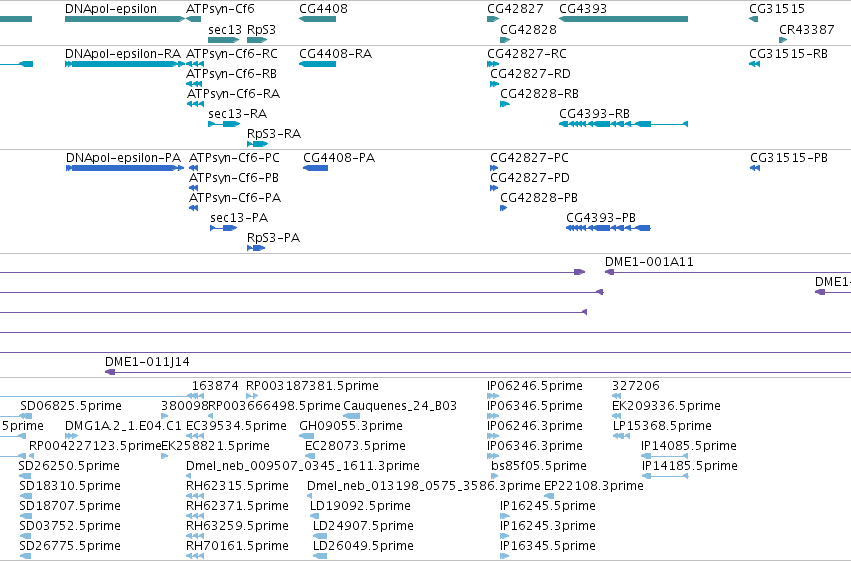
Task: Click the GH09055.3prime EST label
Action: click(351, 426)
